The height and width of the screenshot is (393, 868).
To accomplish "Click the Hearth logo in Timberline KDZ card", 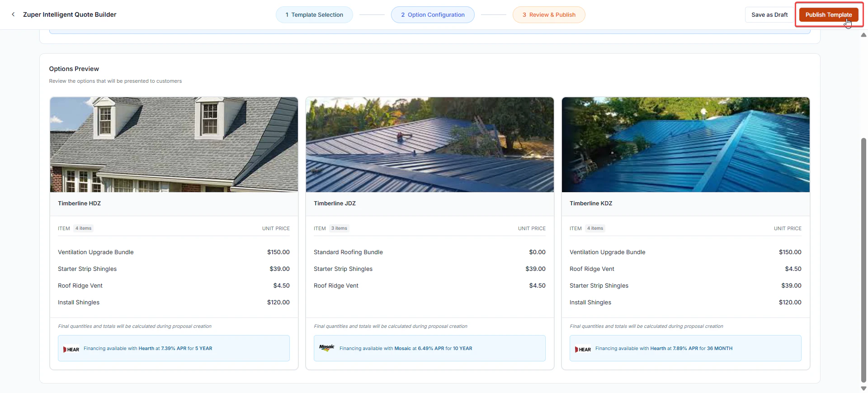I will [x=583, y=349].
